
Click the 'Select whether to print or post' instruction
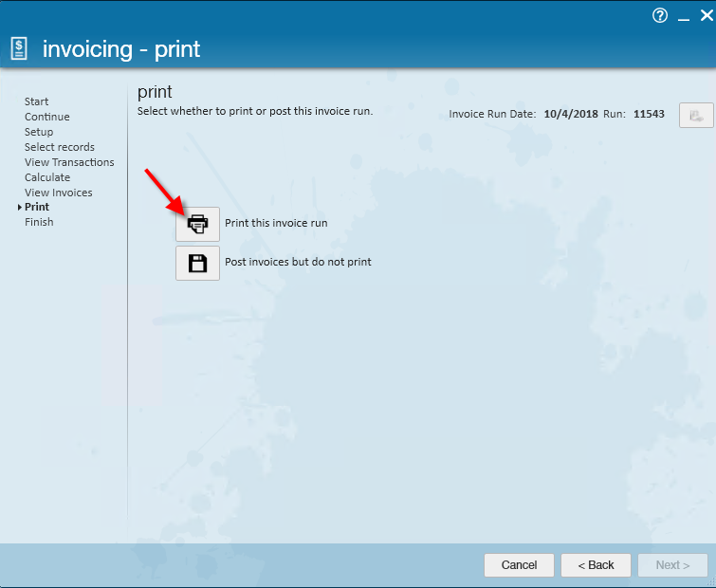point(255,111)
